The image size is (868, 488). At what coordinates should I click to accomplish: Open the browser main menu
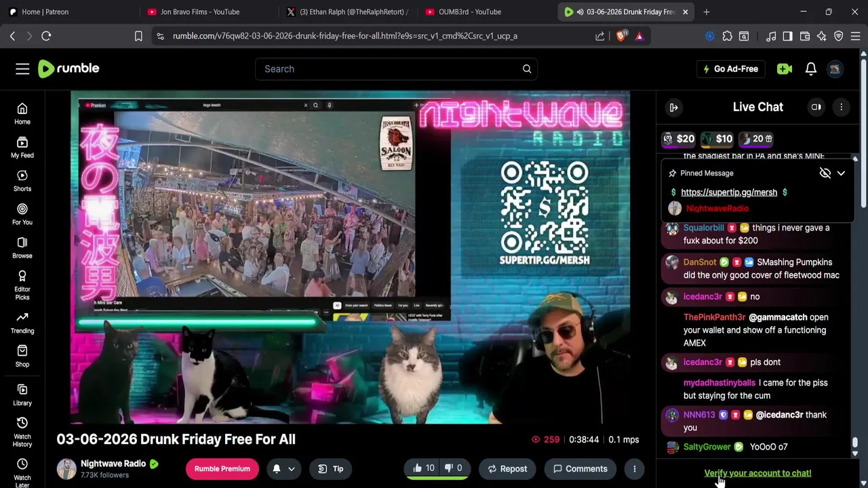[x=856, y=36]
